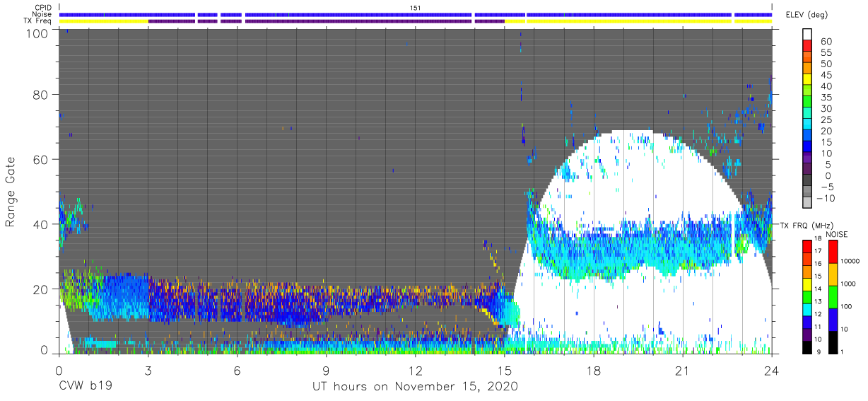
Task: Click the light gray -10 elevation swatch
Action: 809,203
